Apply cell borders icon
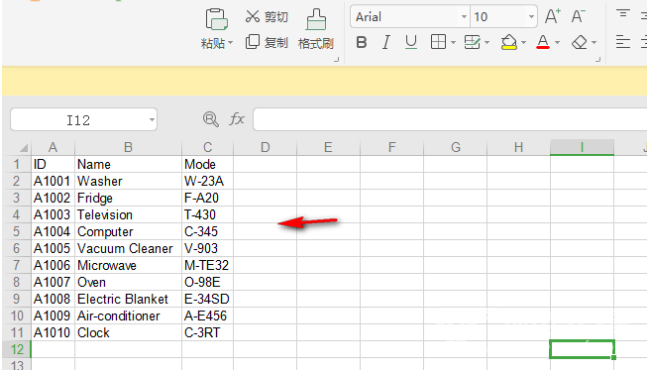Viewport: 648px width, 374px height. [438, 42]
